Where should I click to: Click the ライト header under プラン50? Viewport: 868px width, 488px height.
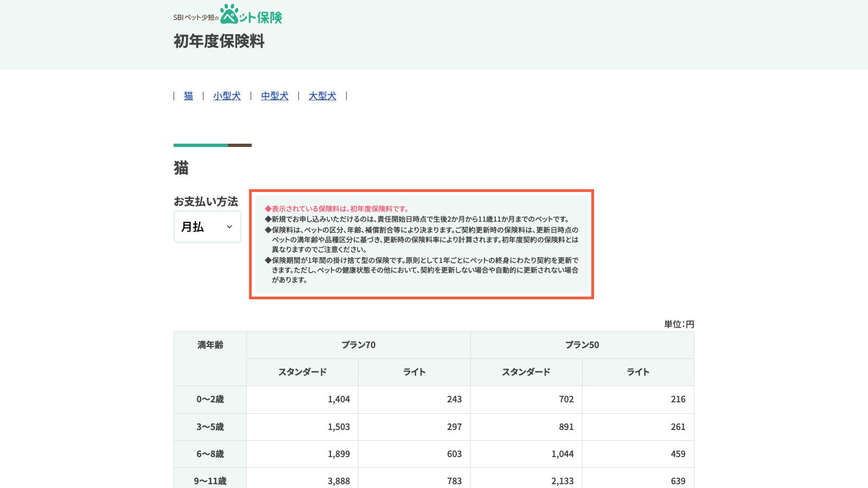click(638, 372)
